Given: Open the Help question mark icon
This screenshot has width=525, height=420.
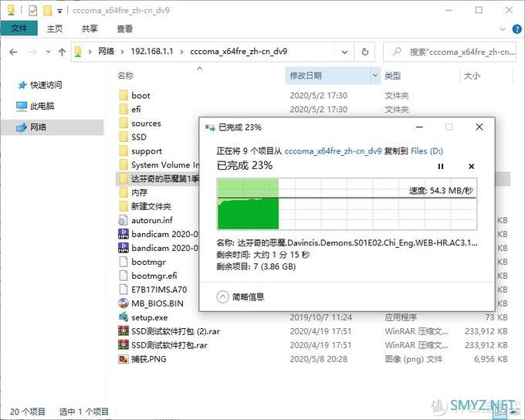Looking at the screenshot, I should pyautogui.click(x=517, y=29).
